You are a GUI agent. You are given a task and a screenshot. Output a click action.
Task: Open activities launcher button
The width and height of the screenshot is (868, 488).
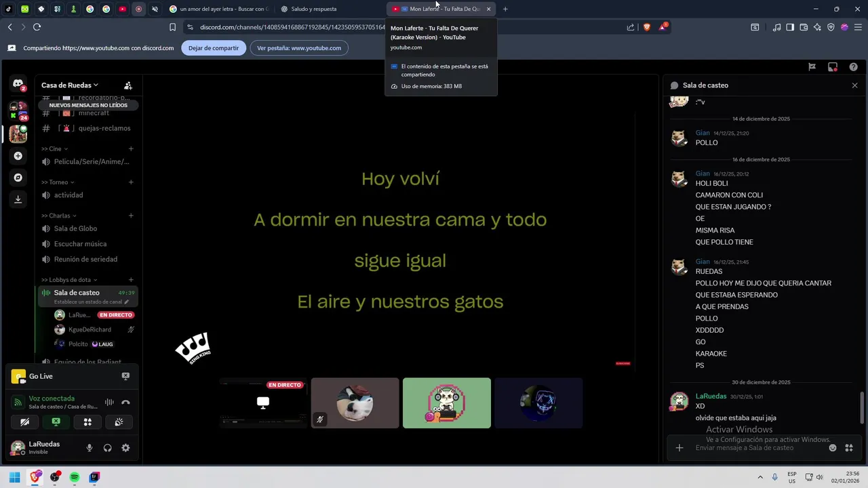(x=87, y=422)
